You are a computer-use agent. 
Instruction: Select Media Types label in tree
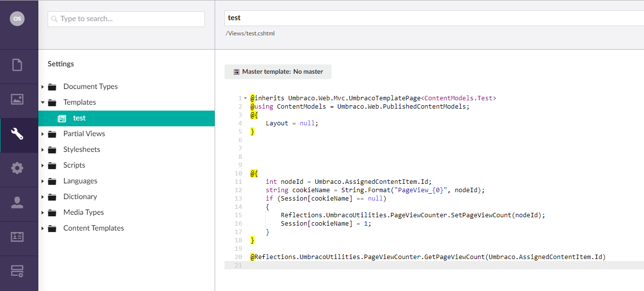click(x=84, y=212)
